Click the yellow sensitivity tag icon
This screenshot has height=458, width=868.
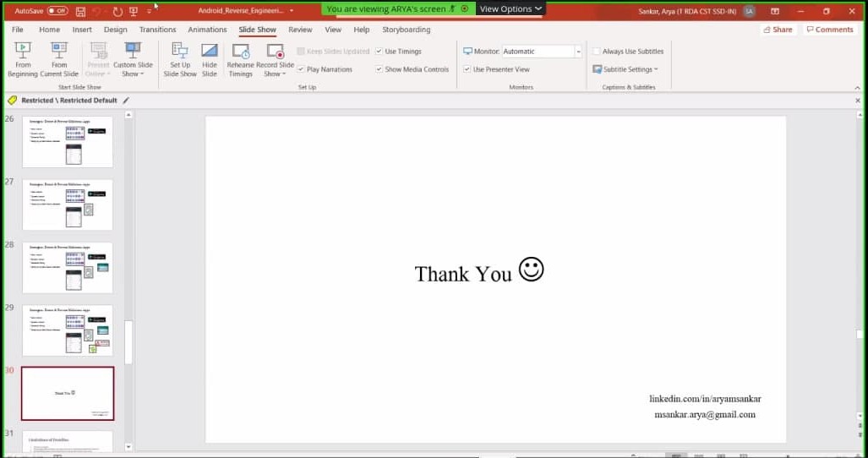tap(12, 100)
